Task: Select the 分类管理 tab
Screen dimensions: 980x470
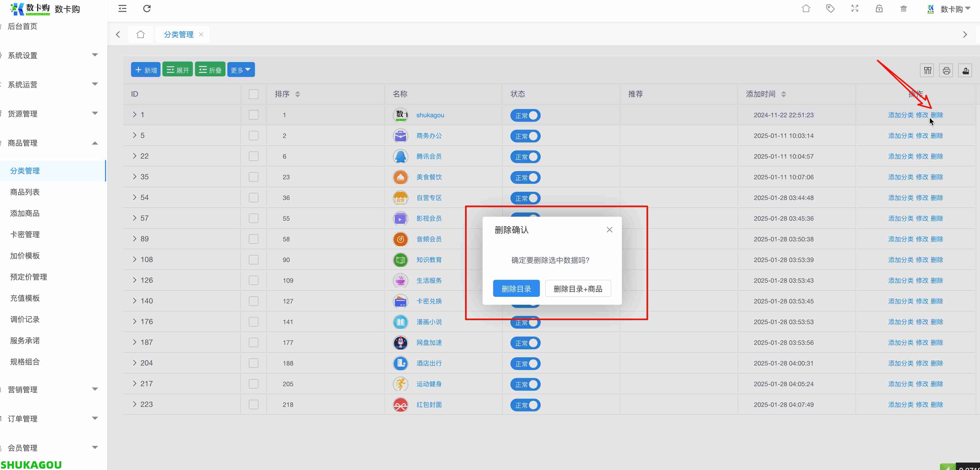Action: [179, 34]
